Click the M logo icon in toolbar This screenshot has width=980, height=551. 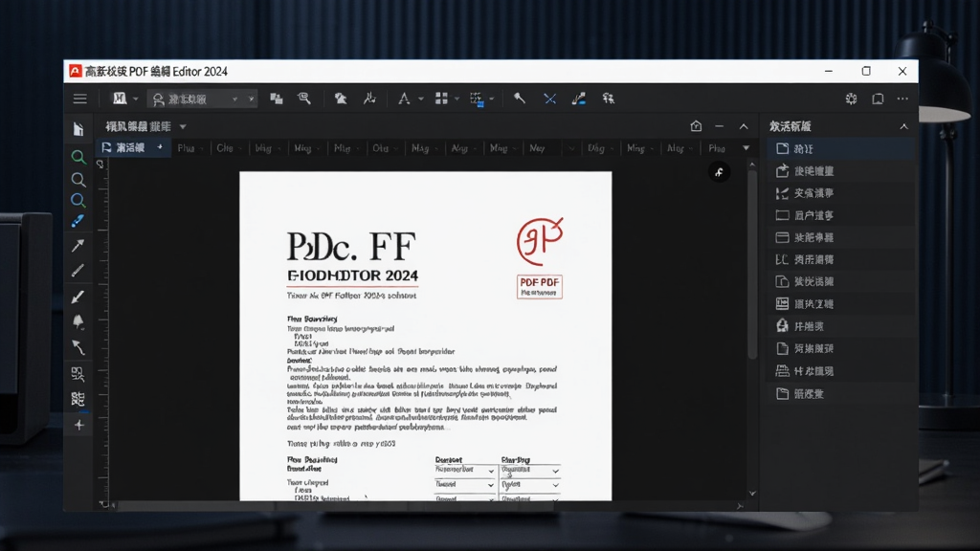(120, 99)
